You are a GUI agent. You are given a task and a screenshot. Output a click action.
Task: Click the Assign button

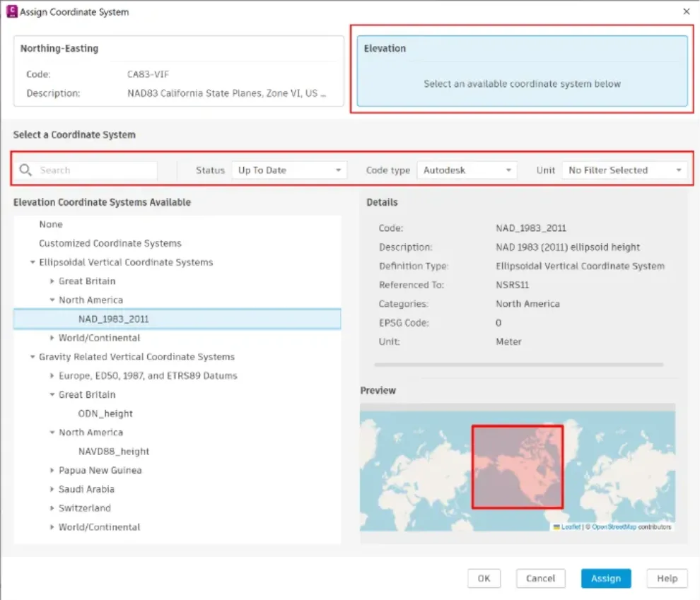(606, 578)
